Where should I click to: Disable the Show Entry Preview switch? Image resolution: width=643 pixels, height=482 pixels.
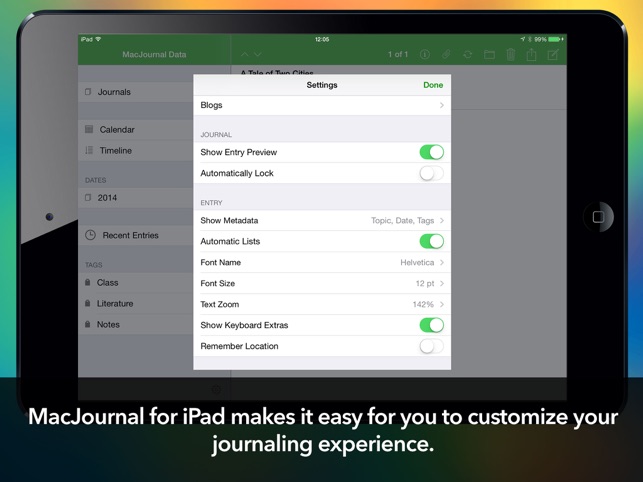431,152
